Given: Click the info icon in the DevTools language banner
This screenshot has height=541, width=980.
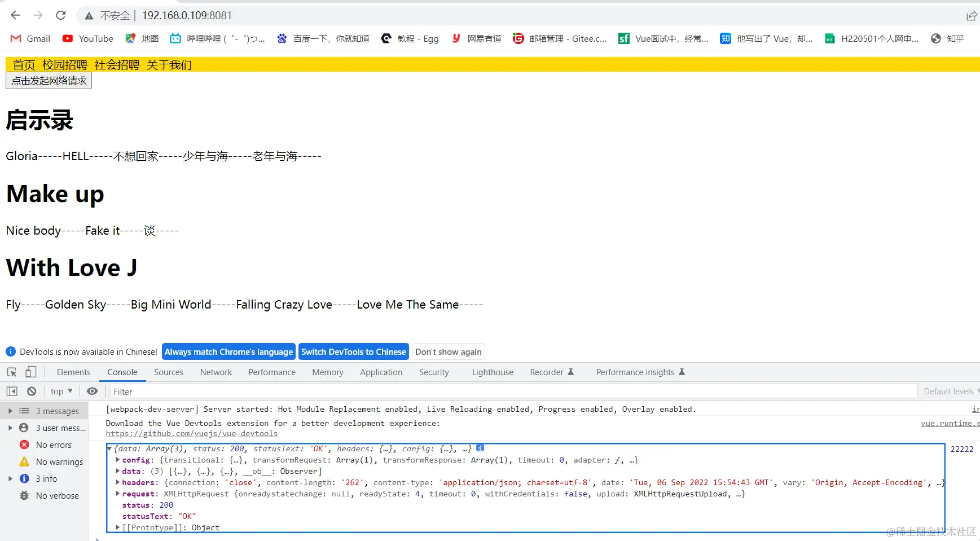Looking at the screenshot, I should click(11, 351).
